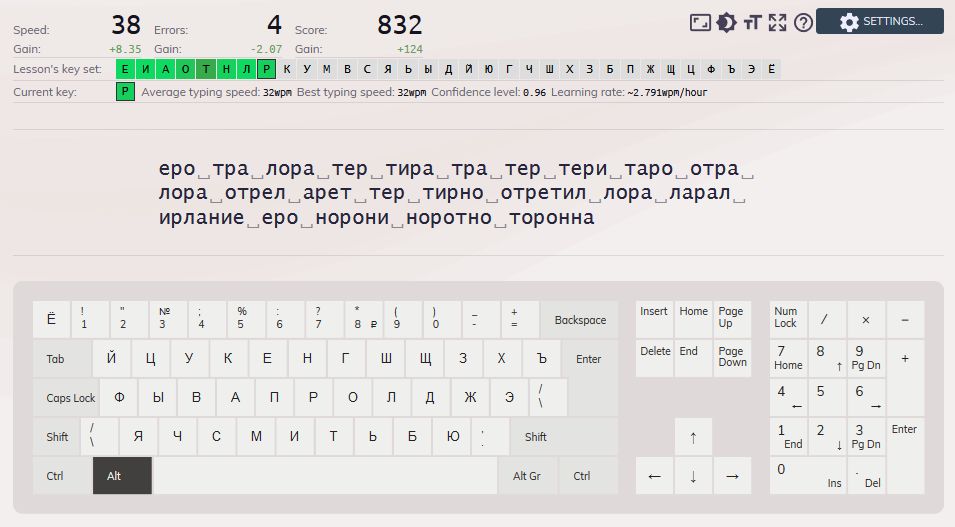
Task: Enter full screen with arrows icon
Action: [x=777, y=22]
